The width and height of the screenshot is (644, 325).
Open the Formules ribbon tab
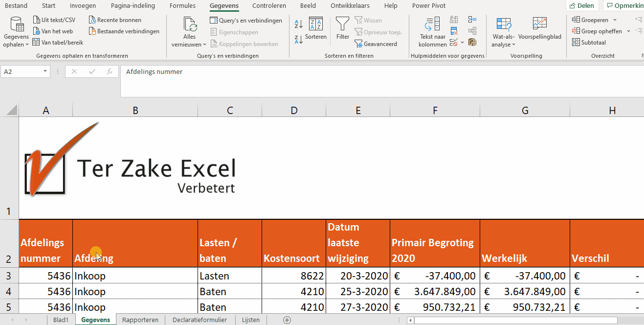[182, 6]
